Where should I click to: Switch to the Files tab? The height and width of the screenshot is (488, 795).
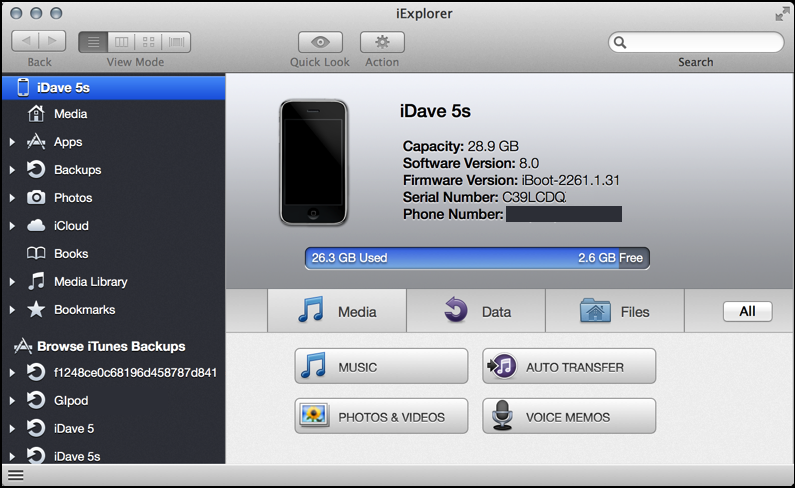pyautogui.click(x=615, y=311)
